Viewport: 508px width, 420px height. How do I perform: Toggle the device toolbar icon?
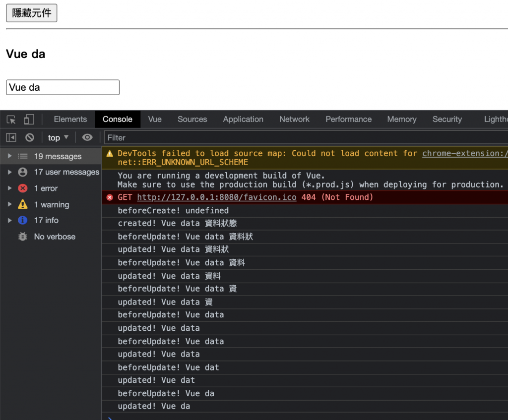(29, 120)
